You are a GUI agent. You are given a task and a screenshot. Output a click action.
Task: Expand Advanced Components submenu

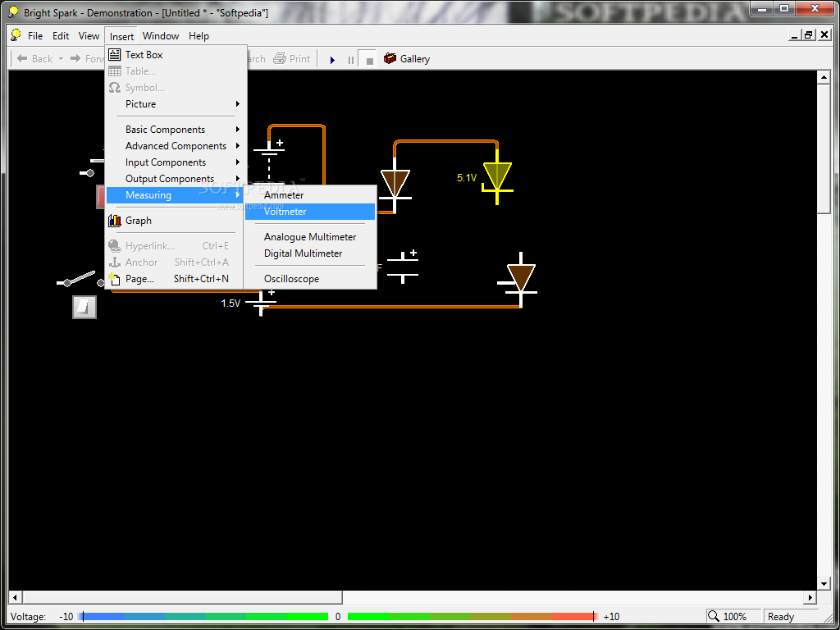tap(176, 146)
